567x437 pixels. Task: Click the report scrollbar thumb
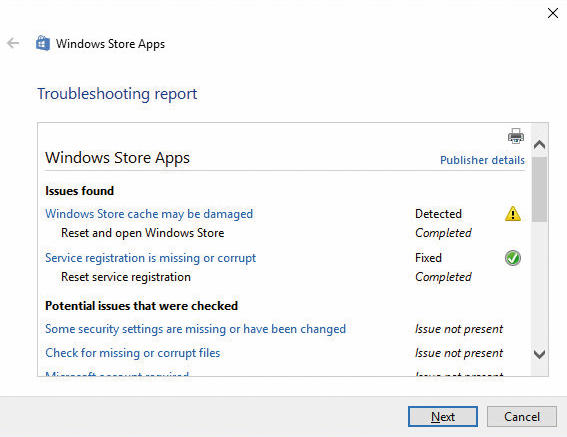click(x=539, y=189)
